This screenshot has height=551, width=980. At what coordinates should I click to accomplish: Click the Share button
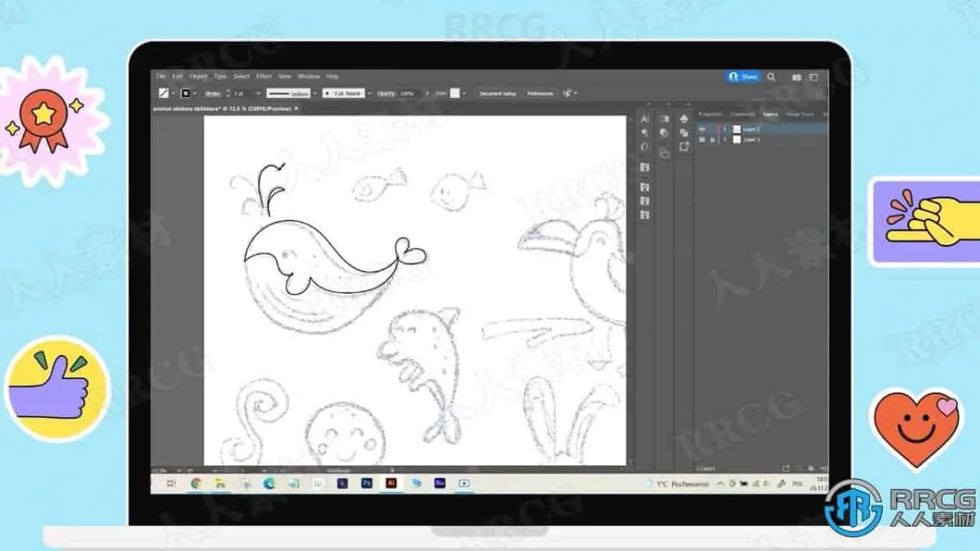click(x=743, y=77)
